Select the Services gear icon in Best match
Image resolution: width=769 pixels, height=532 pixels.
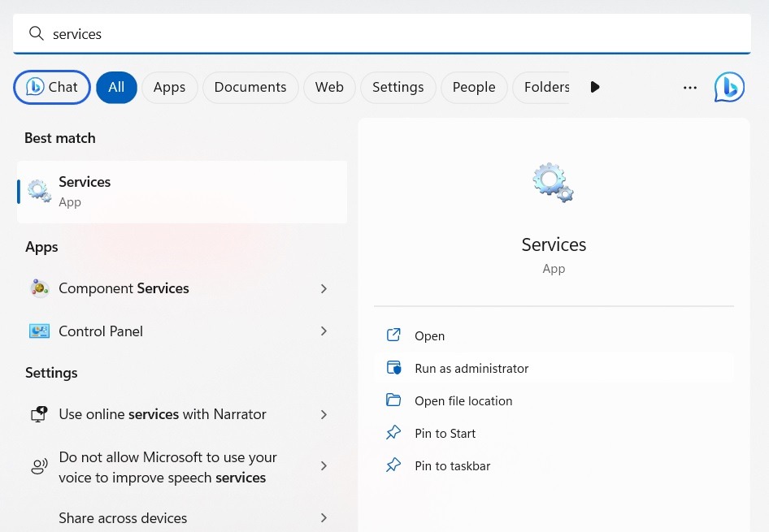pyautogui.click(x=39, y=191)
